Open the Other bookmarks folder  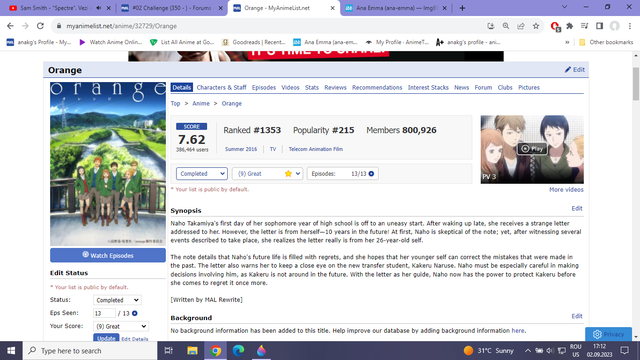pos(606,42)
